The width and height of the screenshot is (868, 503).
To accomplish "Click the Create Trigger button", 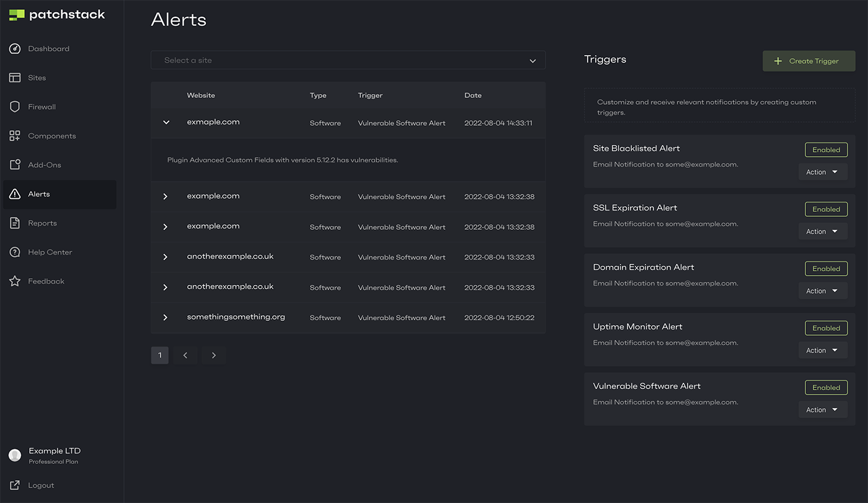I will (x=808, y=61).
